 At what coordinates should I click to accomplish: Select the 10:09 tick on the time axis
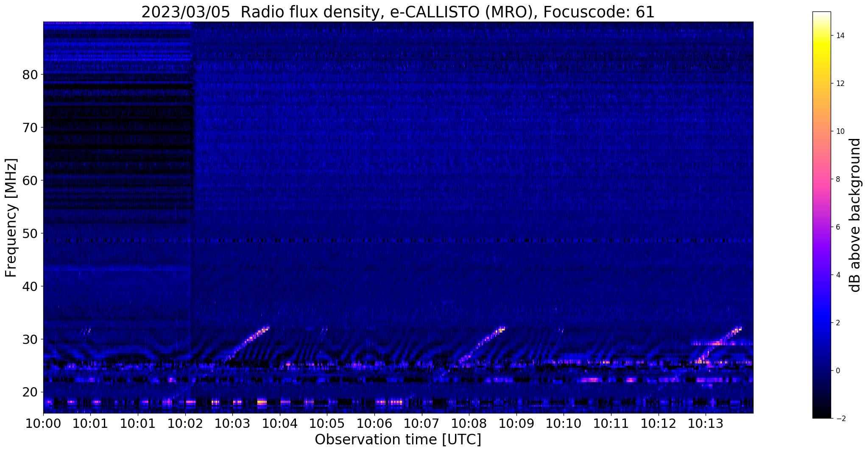[516, 423]
